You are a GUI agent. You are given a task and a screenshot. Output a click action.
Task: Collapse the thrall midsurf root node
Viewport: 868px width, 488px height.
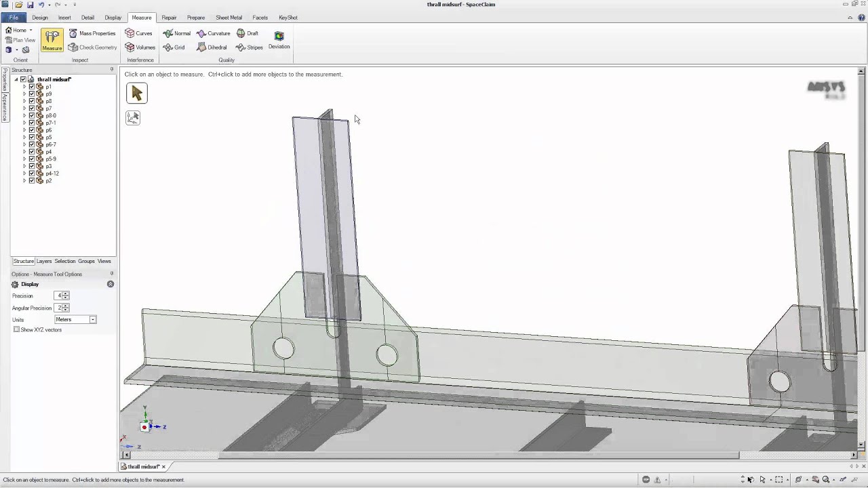click(16, 79)
